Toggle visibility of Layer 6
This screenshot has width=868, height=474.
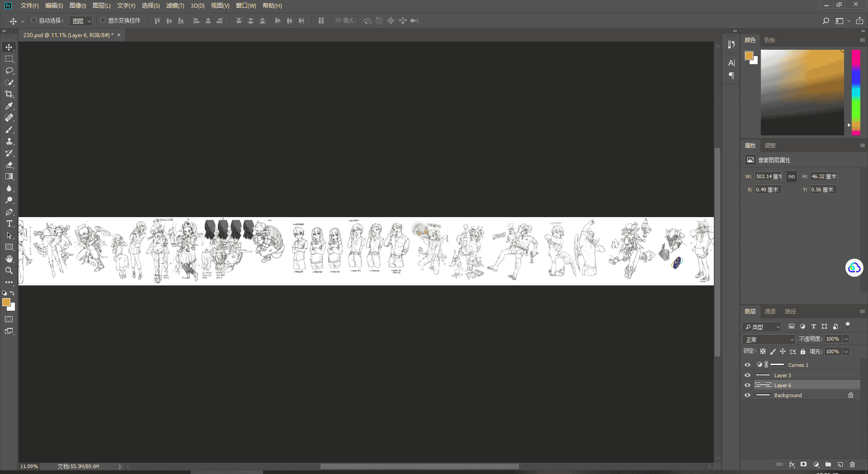(747, 385)
